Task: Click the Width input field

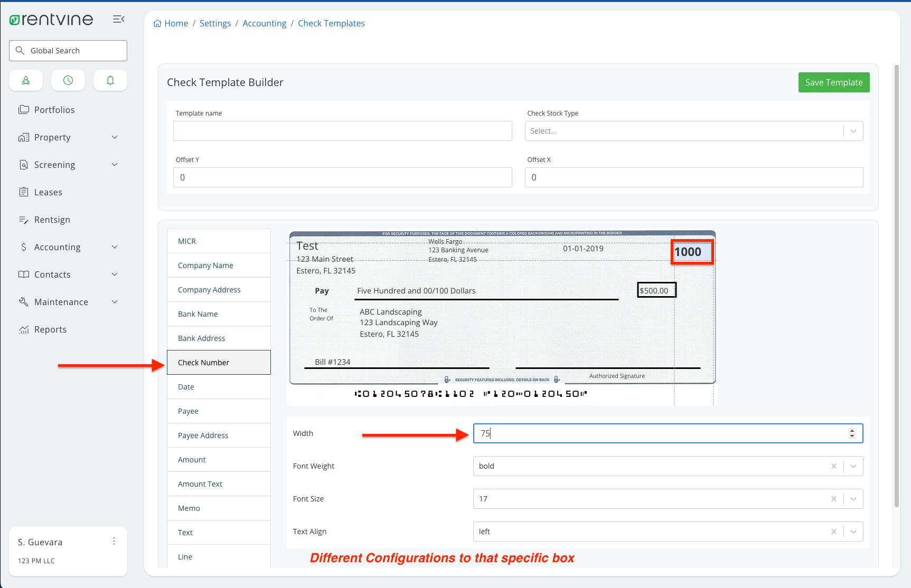Action: click(x=668, y=433)
